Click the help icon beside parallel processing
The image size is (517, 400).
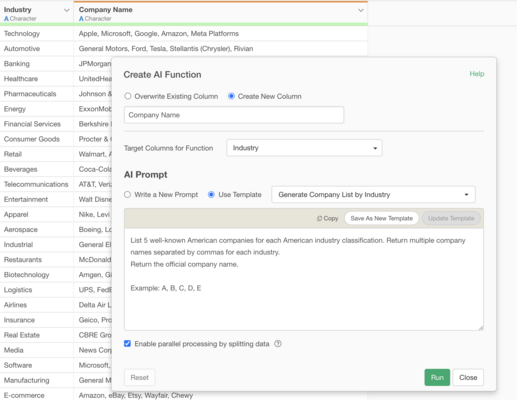coord(278,344)
